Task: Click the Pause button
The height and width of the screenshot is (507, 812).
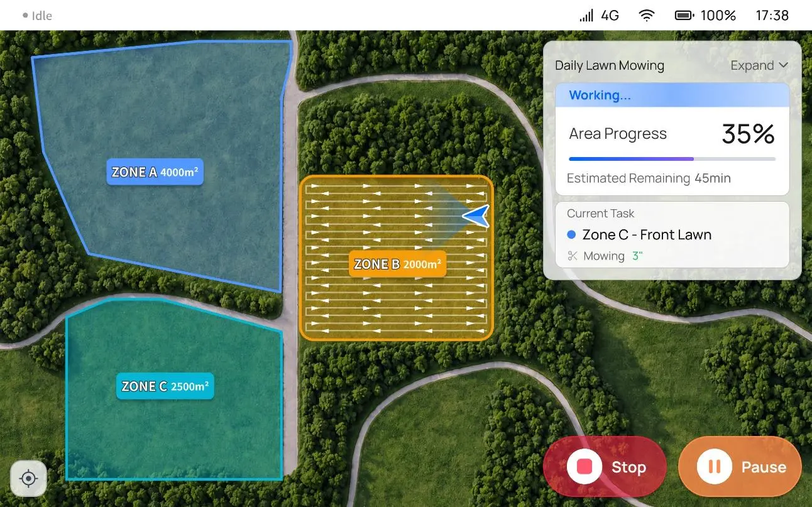Action: (740, 467)
